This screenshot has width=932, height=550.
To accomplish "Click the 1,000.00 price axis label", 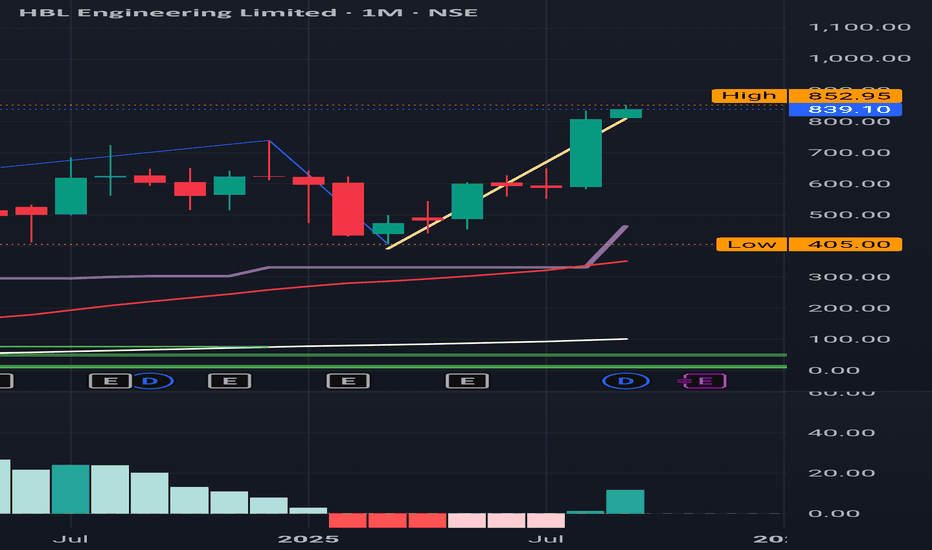I will click(859, 58).
